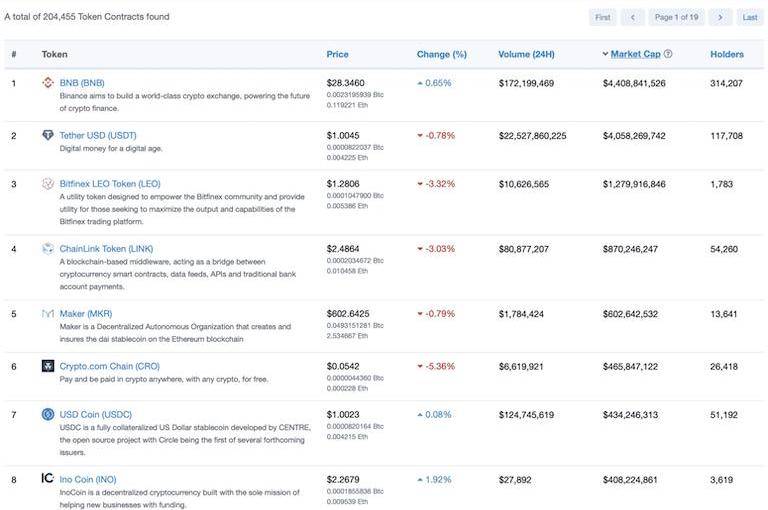Viewport: 768px width, 510px height.
Task: Sort by the Change (%) column header
Action: coord(441,54)
